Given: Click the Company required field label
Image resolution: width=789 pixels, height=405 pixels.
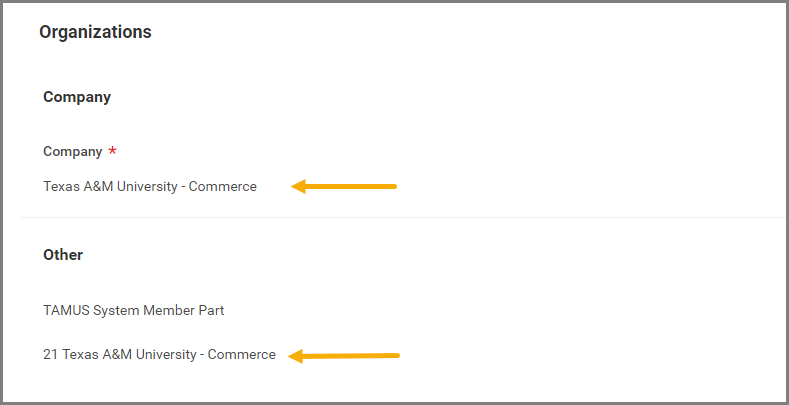Looking at the screenshot, I should [72, 152].
